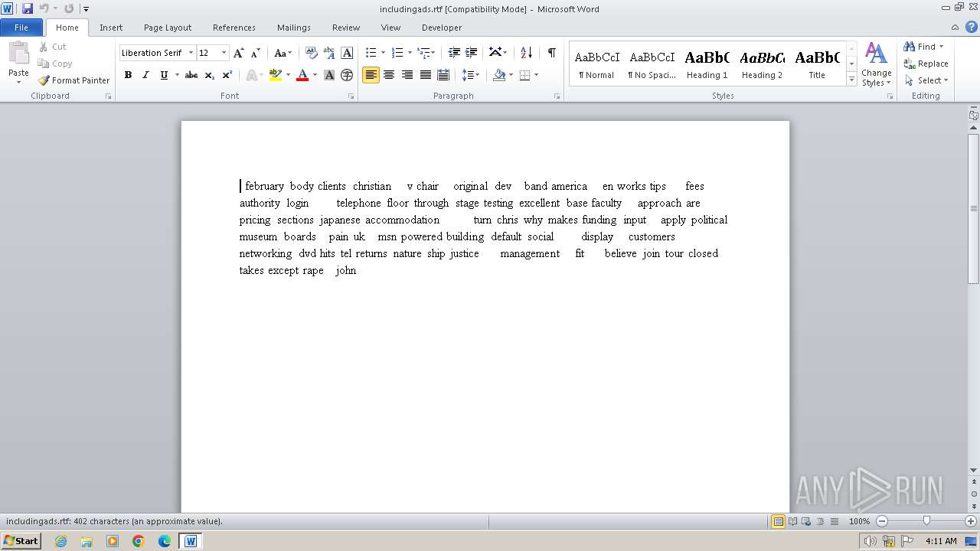This screenshot has width=980, height=551.
Task: Toggle Underline formatting
Action: [164, 75]
